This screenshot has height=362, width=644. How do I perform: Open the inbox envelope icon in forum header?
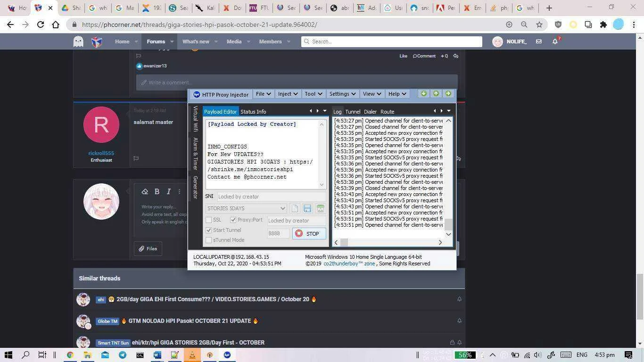[538, 41]
